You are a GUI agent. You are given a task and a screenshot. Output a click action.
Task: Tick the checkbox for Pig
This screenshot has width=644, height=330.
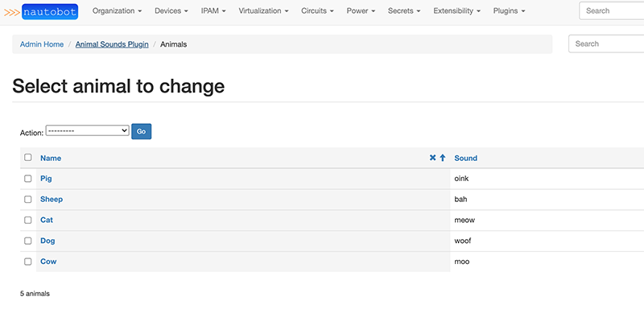tap(28, 179)
